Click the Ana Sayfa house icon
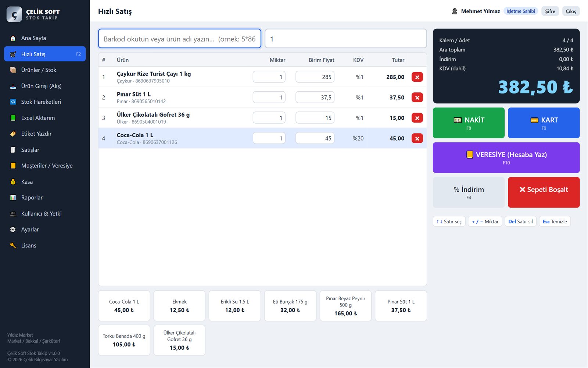The width and height of the screenshot is (588, 368). coord(13,38)
